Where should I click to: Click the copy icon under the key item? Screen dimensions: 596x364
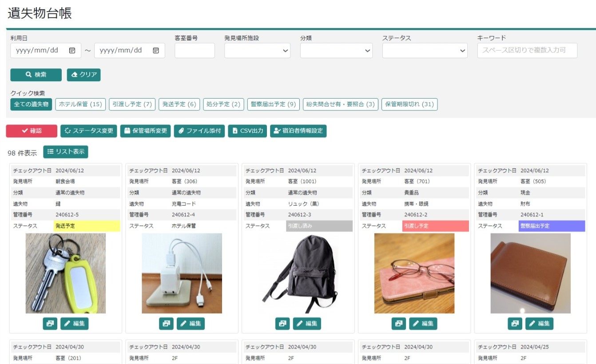(x=50, y=324)
